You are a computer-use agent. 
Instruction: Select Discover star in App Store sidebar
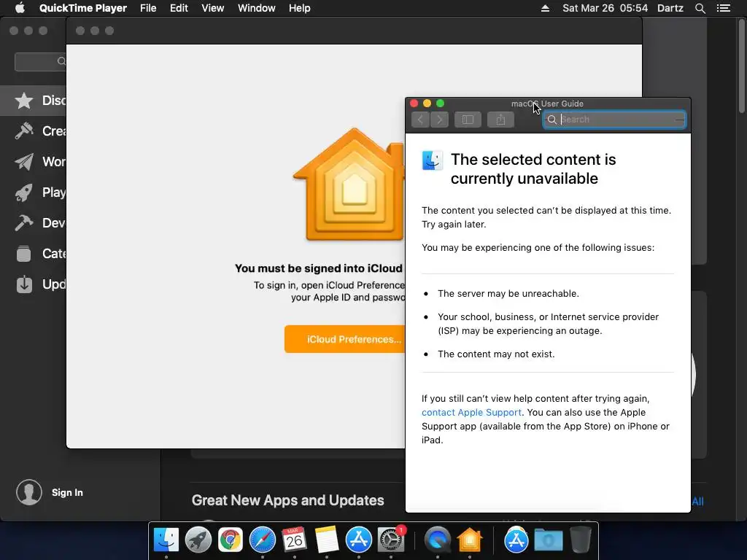point(24,101)
